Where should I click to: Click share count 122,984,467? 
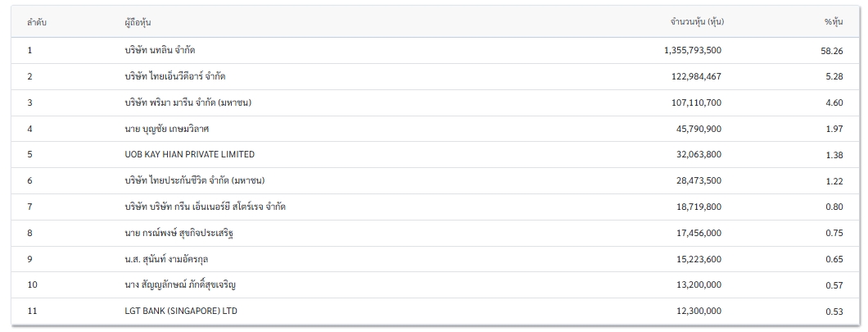click(x=696, y=76)
